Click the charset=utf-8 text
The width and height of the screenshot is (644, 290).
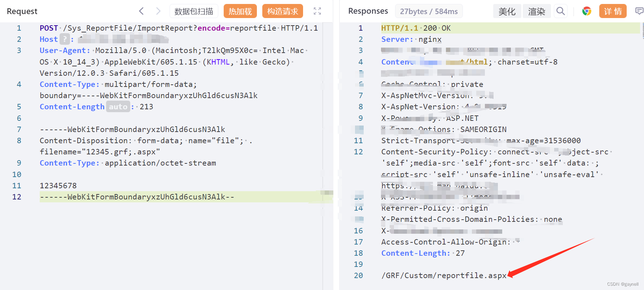pyautogui.click(x=527, y=62)
